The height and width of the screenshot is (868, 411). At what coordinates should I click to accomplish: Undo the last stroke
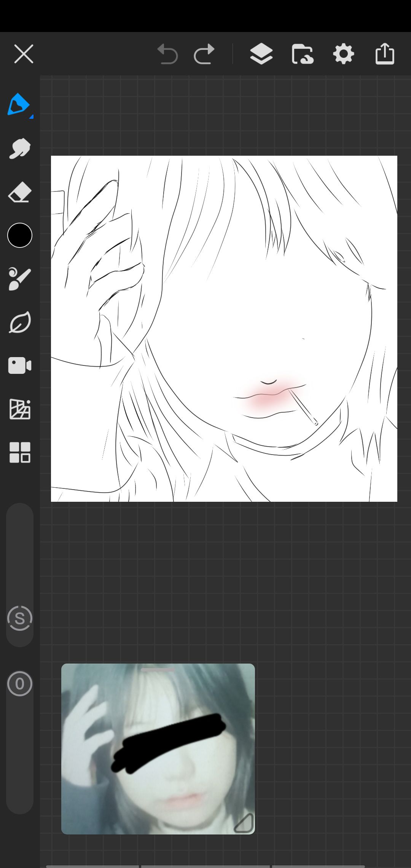[x=168, y=54]
